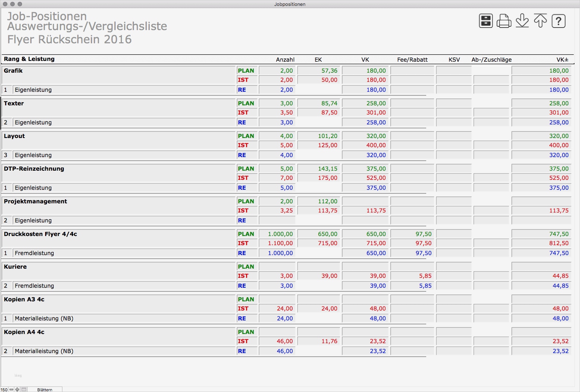
Task: Click the Kopien A4 4c title
Action: 24,332
